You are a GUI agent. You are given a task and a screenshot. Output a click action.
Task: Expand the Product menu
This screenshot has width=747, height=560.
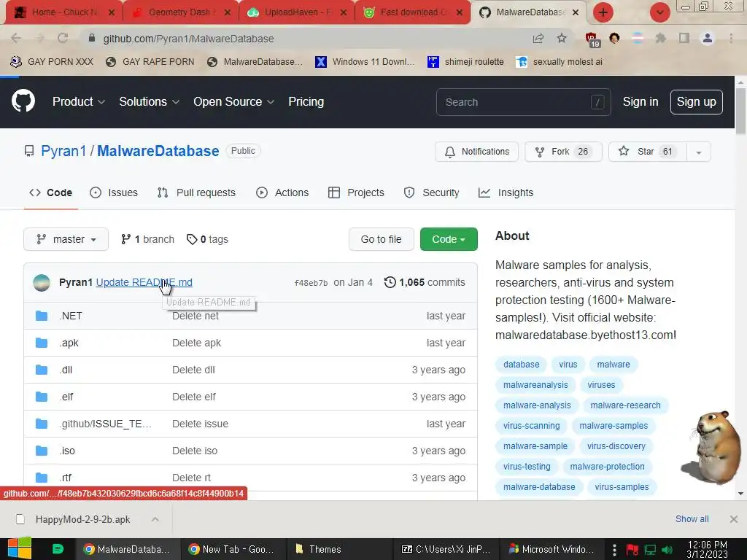(79, 101)
